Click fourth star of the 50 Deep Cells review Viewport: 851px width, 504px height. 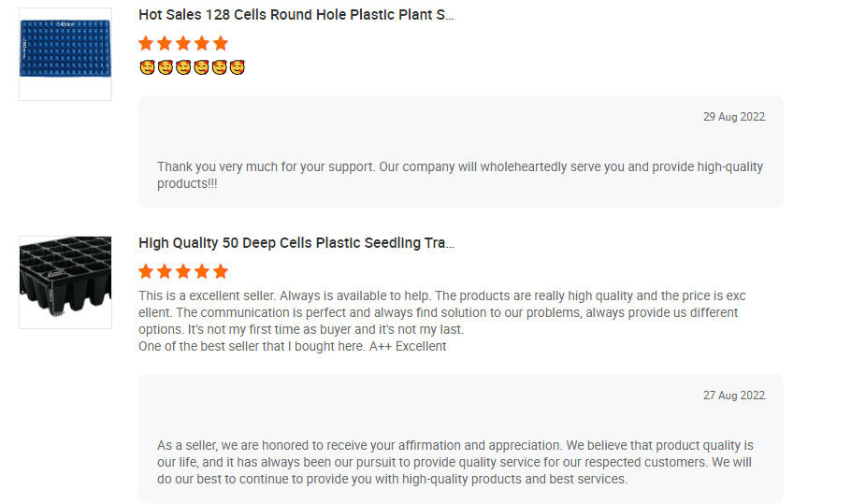[x=202, y=271]
